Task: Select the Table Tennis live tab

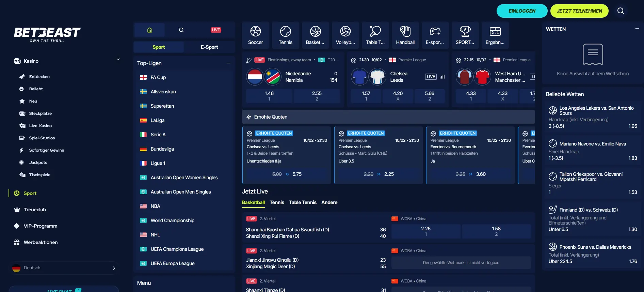Action: (x=303, y=202)
